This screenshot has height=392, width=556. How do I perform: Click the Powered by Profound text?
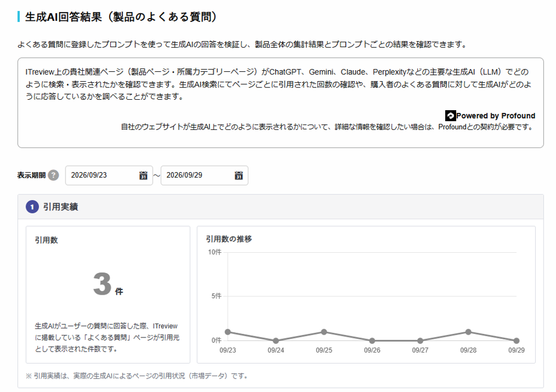[x=496, y=115]
